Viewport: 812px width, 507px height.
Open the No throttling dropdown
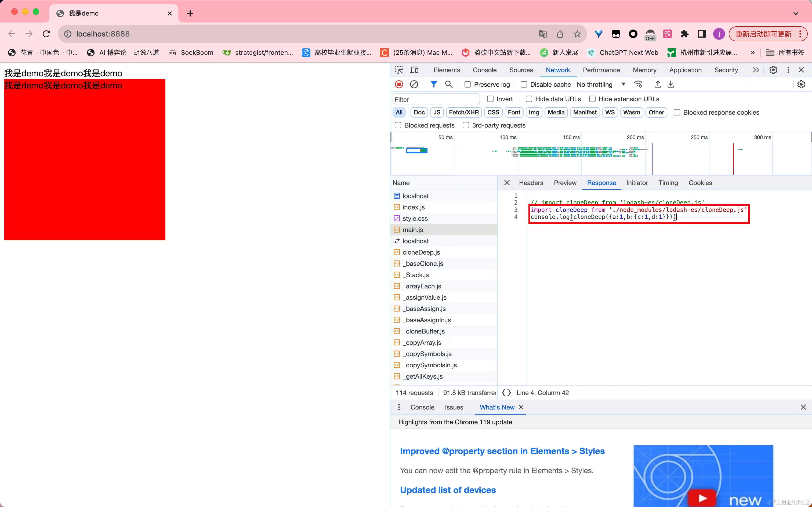tap(601, 85)
